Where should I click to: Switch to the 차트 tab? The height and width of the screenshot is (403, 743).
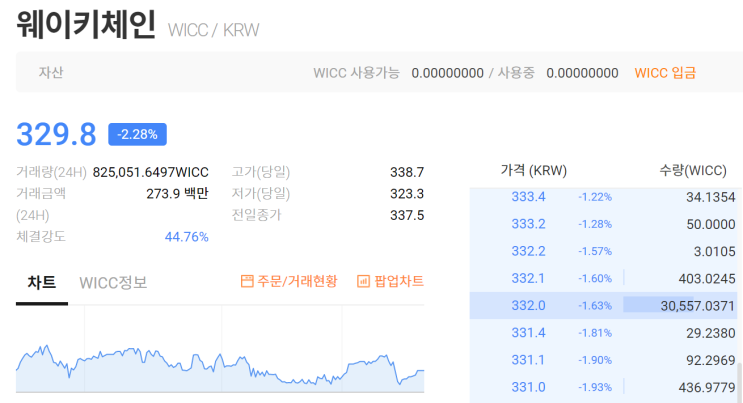click(x=42, y=283)
